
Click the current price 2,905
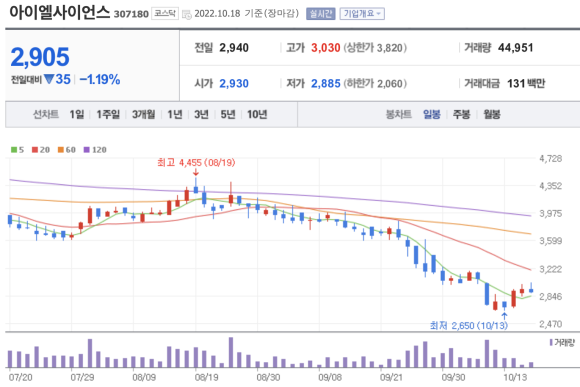[x=40, y=57]
